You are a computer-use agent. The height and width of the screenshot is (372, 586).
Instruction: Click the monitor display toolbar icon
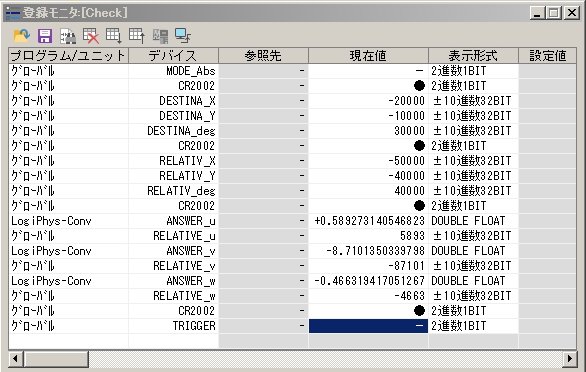[183, 36]
